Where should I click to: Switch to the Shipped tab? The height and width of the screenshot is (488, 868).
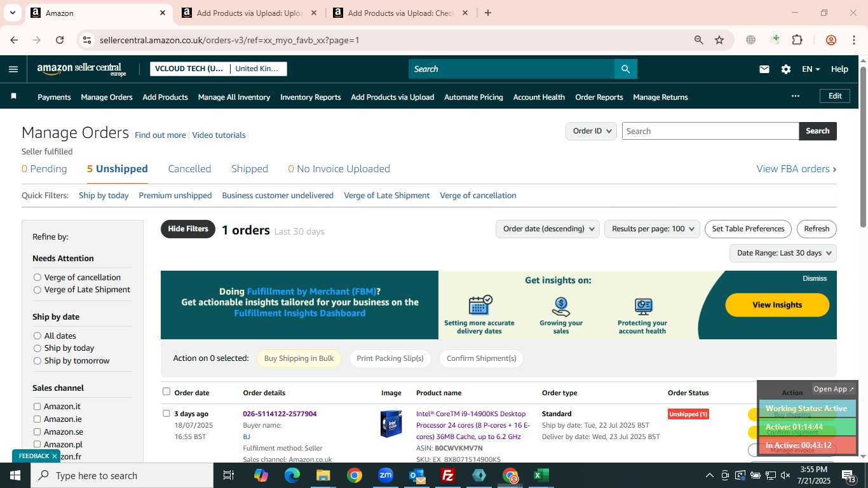[250, 169]
